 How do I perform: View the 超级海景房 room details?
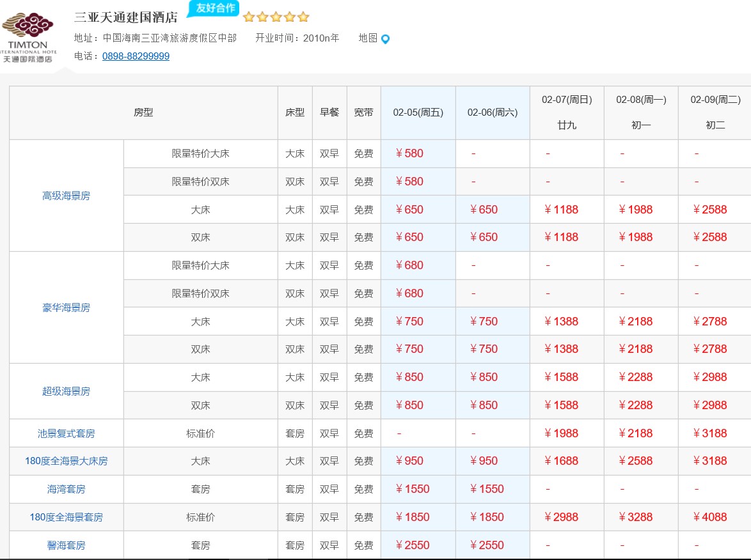click(66, 391)
